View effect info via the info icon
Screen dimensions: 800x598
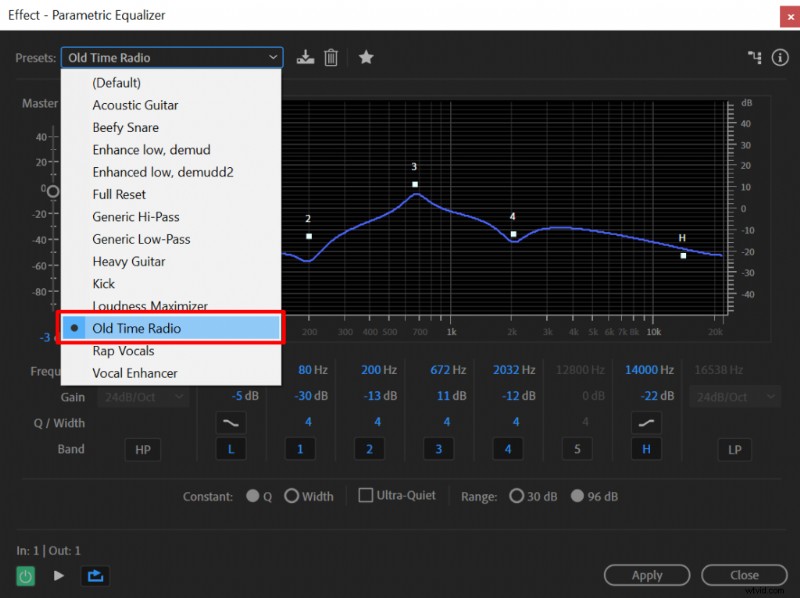point(780,57)
